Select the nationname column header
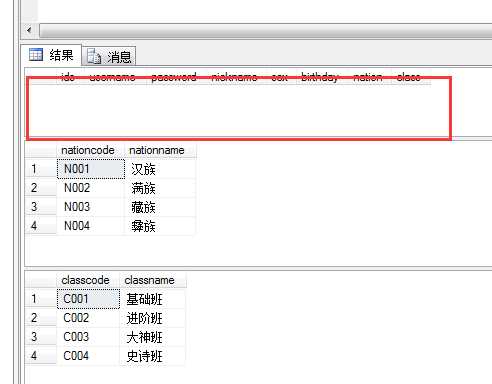The width and height of the screenshot is (492, 384). coord(160,150)
